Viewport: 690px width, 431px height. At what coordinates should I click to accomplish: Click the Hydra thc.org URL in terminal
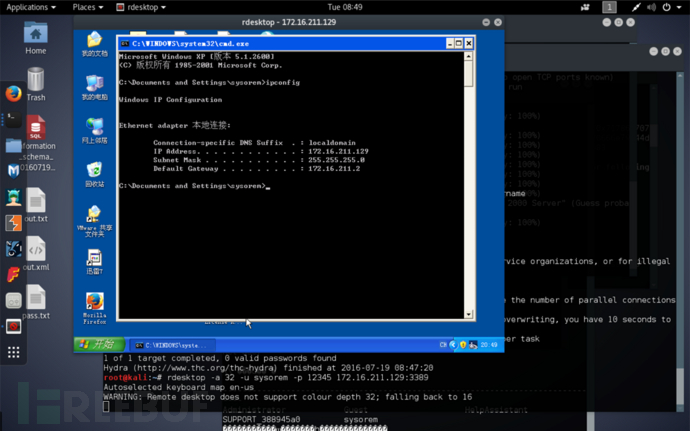[x=205, y=368]
